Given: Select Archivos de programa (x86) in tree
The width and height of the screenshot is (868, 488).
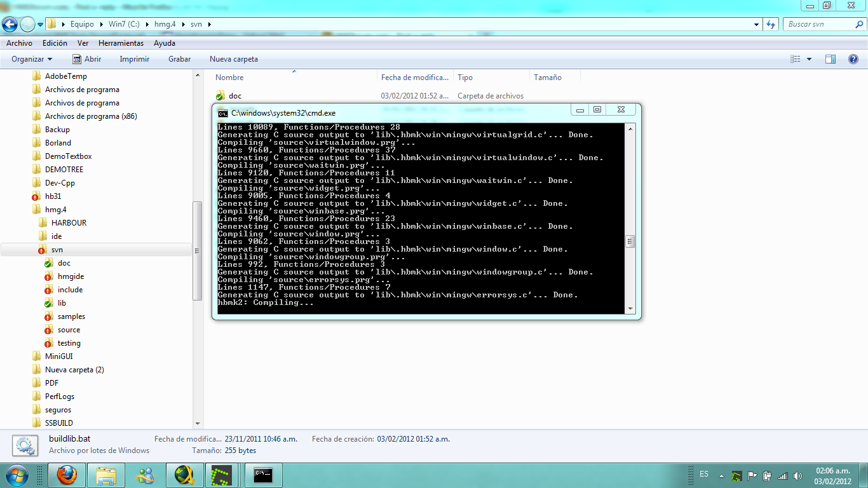Looking at the screenshot, I should pyautogui.click(x=91, y=116).
